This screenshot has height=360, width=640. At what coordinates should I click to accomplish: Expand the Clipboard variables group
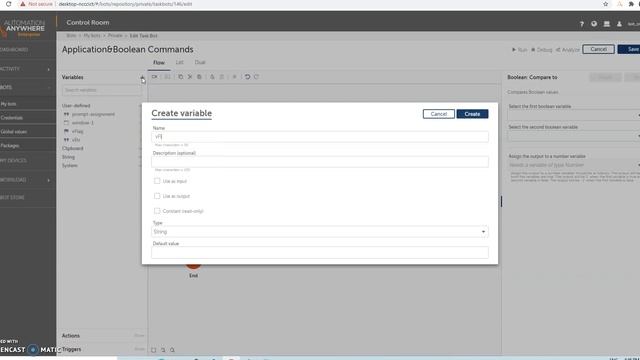click(73, 149)
